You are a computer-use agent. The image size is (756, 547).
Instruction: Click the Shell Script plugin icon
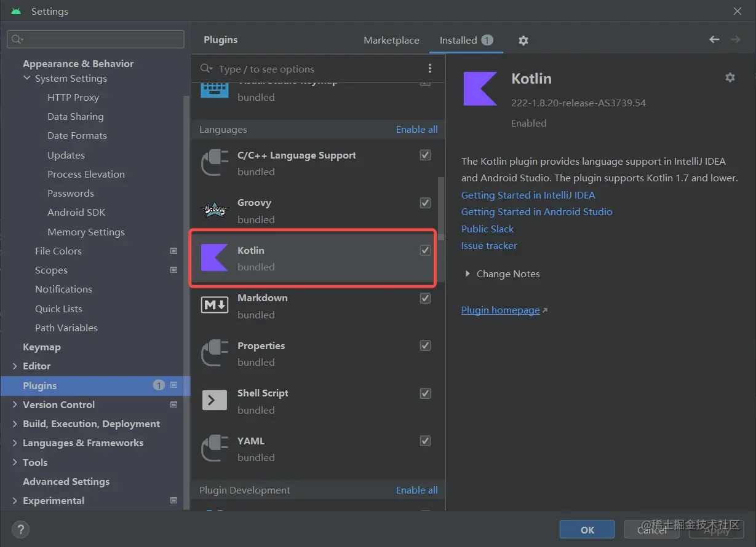(x=215, y=400)
